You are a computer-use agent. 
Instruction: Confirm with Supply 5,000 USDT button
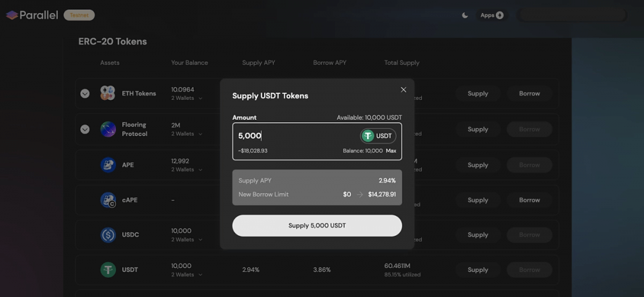click(x=317, y=225)
